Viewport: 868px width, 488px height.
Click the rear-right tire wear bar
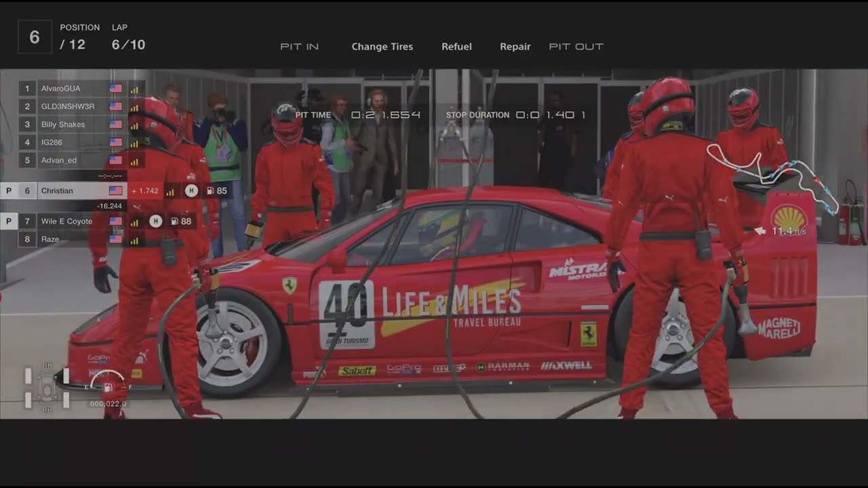[66, 401]
